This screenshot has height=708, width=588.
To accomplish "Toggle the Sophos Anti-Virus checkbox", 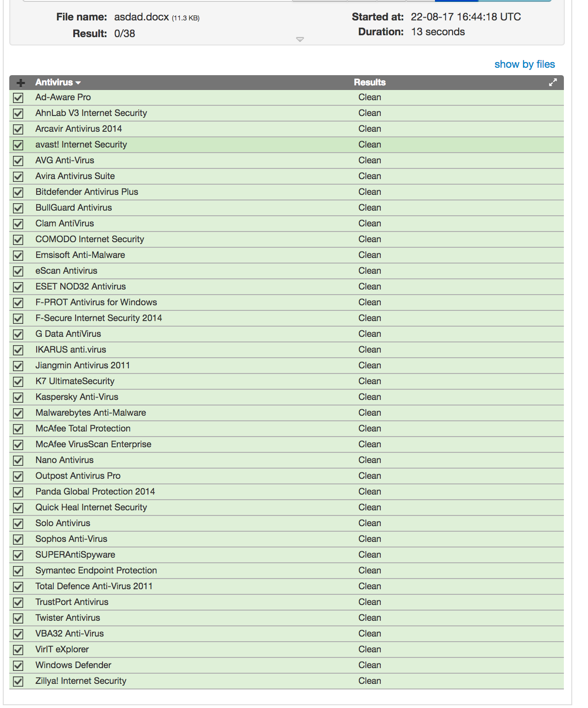I will [x=18, y=539].
